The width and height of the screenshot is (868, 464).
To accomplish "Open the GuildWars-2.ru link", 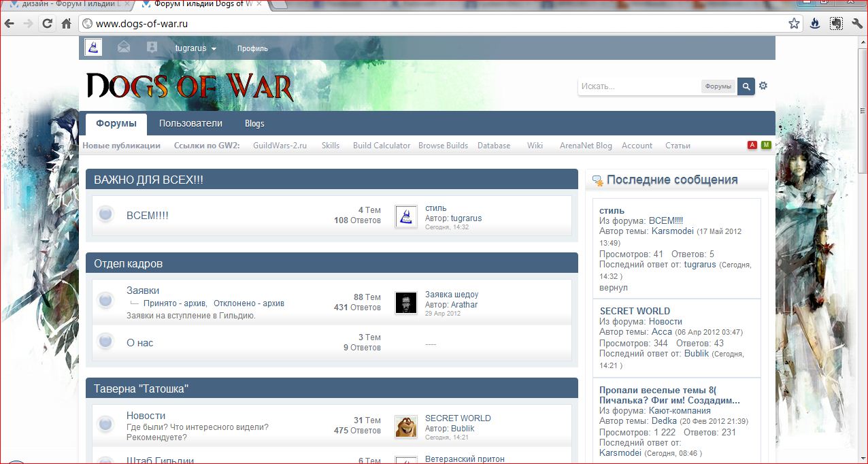I will pos(280,146).
